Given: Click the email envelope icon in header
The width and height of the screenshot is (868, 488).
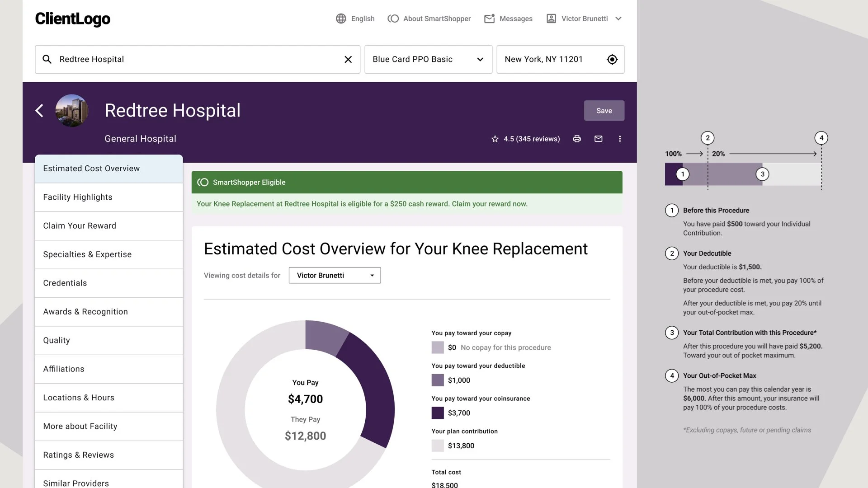Looking at the screenshot, I should click(599, 139).
